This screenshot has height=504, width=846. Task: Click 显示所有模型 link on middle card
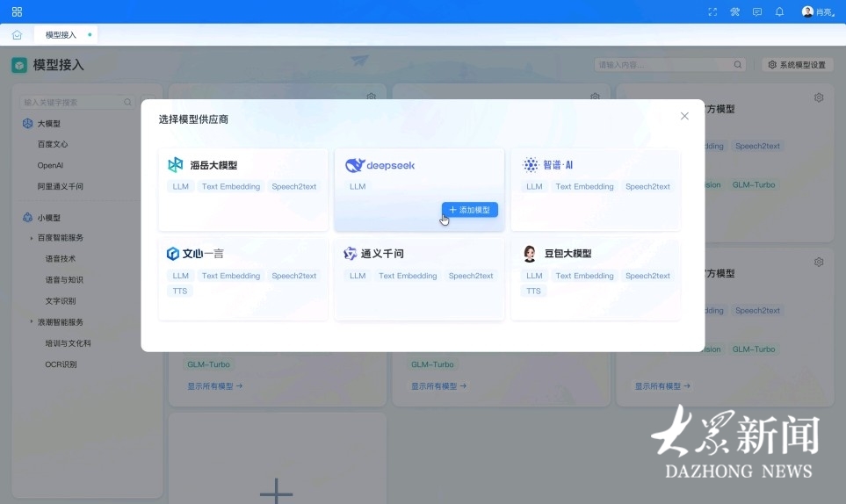click(438, 386)
